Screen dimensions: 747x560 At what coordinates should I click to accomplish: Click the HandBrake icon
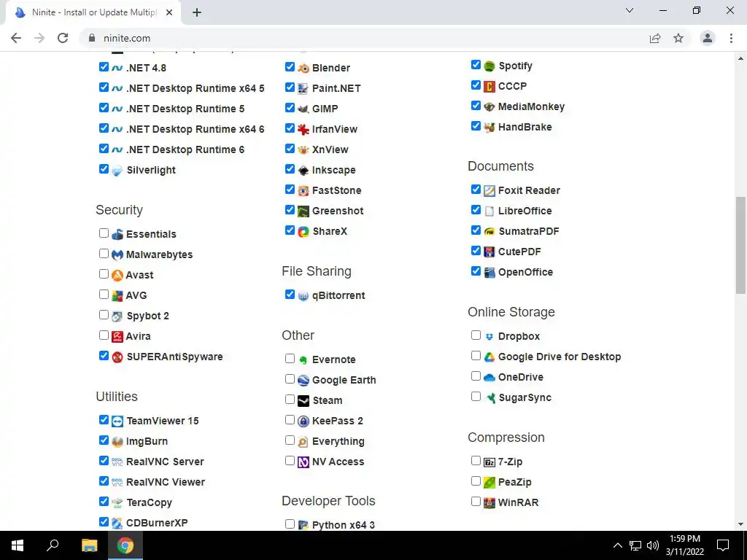pyautogui.click(x=489, y=127)
